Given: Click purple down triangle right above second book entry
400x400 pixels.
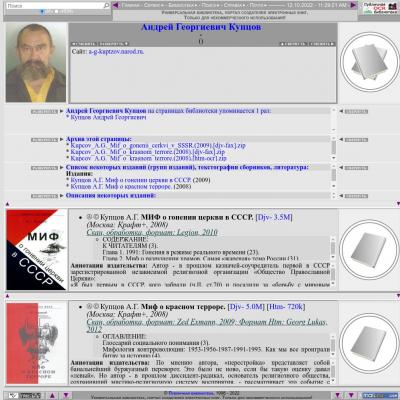Looking at the screenshot, I should click(x=398, y=296).
